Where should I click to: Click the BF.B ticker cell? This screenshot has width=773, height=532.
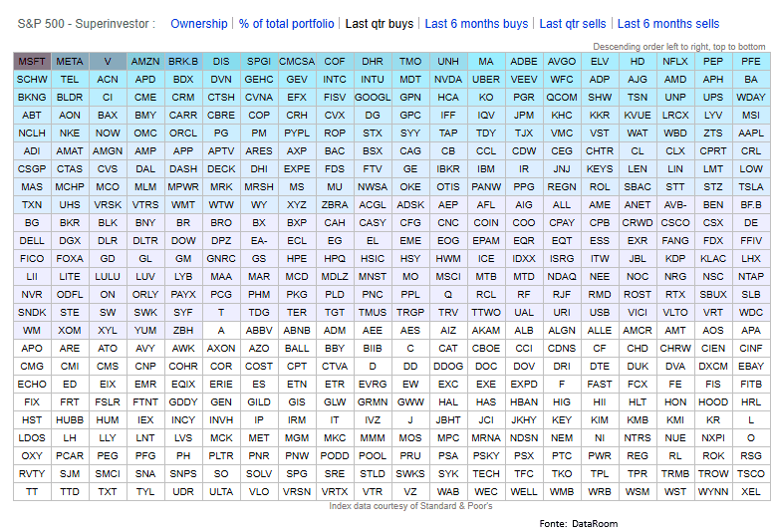(x=751, y=204)
